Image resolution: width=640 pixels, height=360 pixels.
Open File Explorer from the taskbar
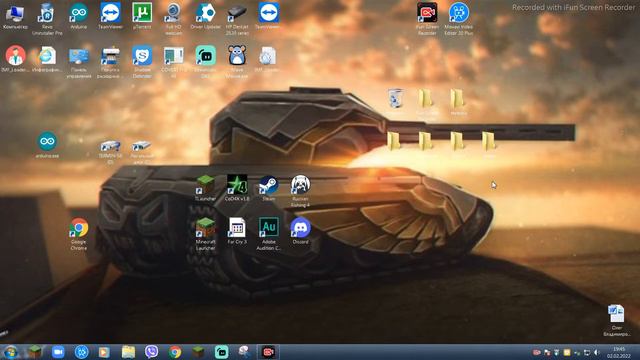[128, 352]
